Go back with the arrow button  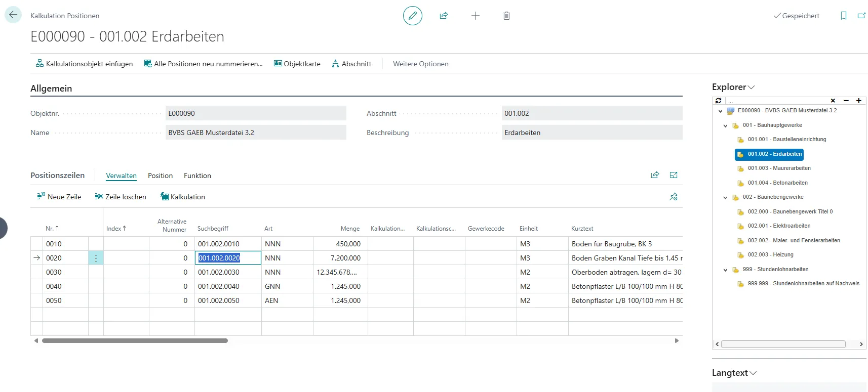pos(13,15)
